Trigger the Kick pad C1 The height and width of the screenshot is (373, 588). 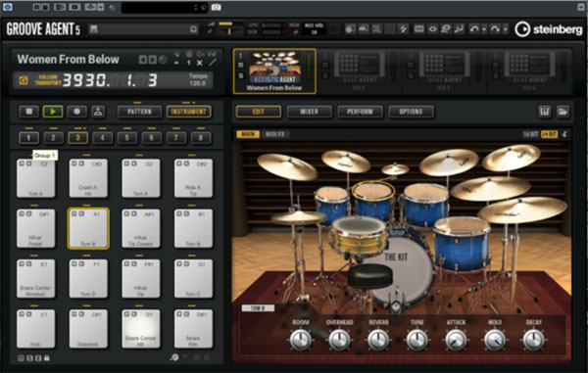click(35, 329)
